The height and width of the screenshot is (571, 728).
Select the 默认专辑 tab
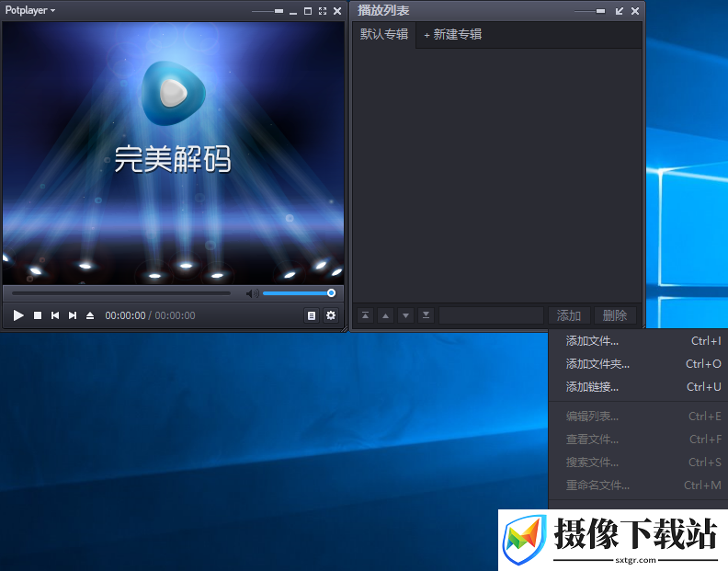[x=384, y=34]
